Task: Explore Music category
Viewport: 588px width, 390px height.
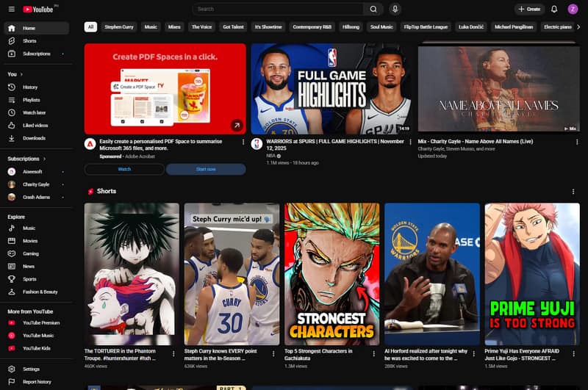Action: [x=37, y=228]
